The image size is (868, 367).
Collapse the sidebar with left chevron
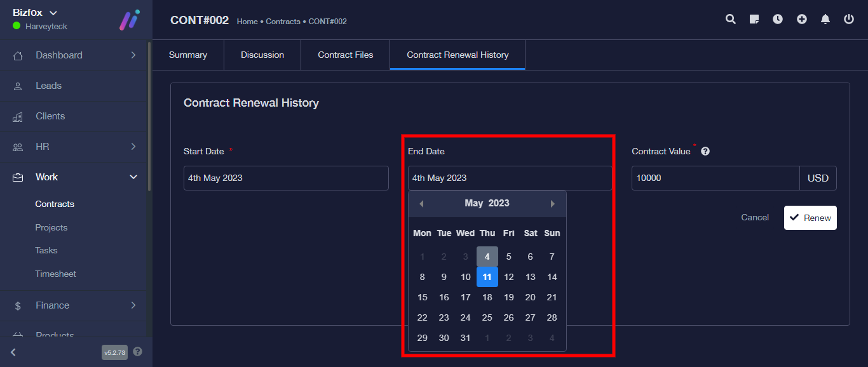click(x=13, y=352)
